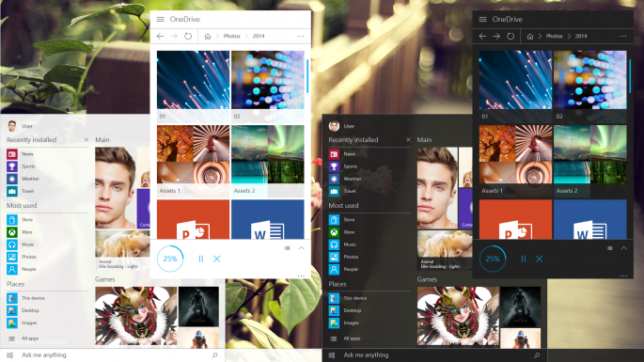Select 2014 breadcrumb in dark OneDrive window

coord(581,36)
